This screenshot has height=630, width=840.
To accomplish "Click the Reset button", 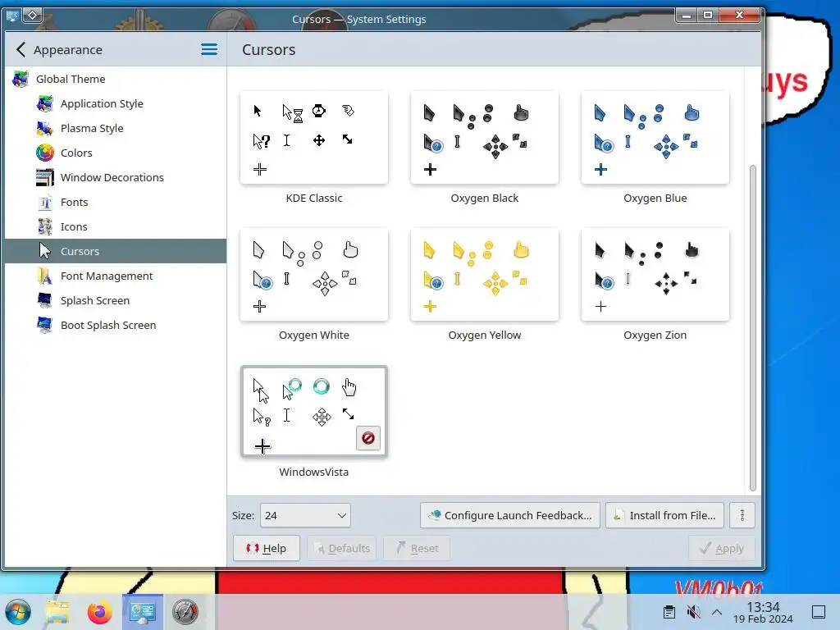I will click(x=417, y=548).
